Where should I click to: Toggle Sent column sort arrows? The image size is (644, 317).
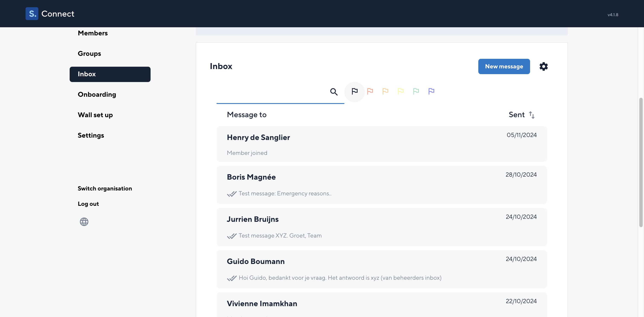click(532, 115)
